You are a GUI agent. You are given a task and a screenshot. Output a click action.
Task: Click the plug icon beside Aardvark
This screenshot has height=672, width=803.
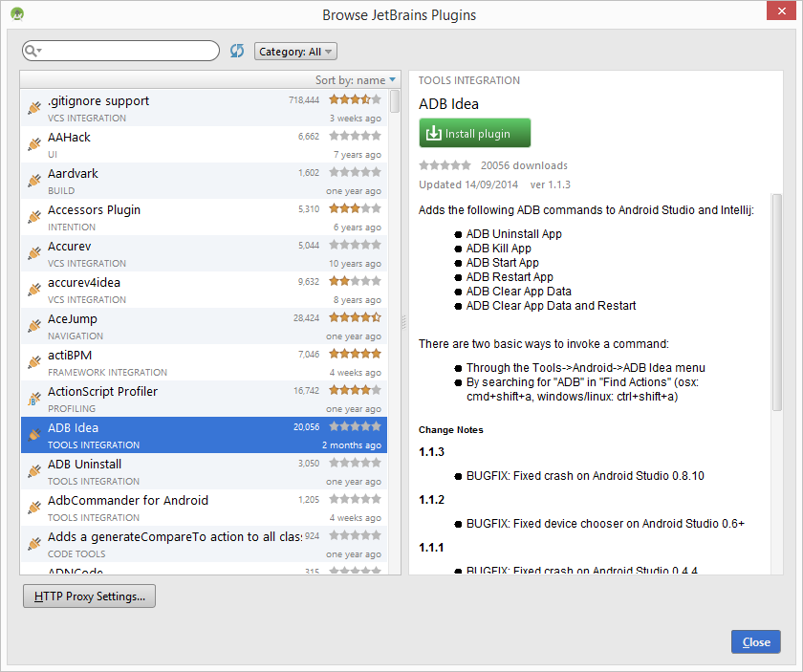(34, 181)
